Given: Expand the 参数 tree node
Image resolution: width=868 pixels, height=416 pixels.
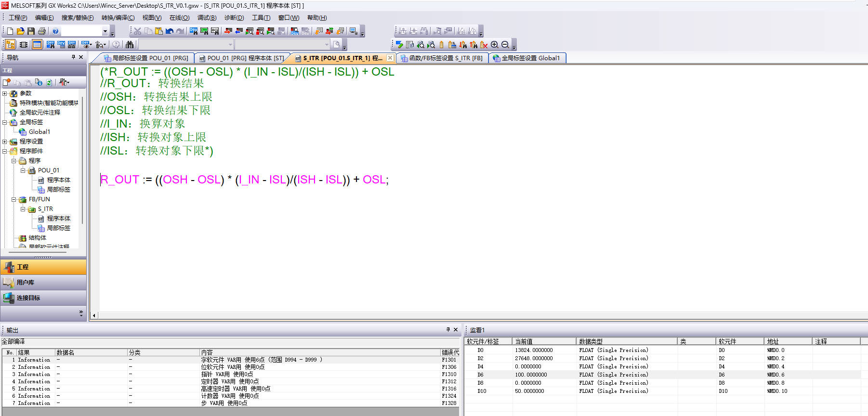Looking at the screenshot, I should tap(5, 93).
